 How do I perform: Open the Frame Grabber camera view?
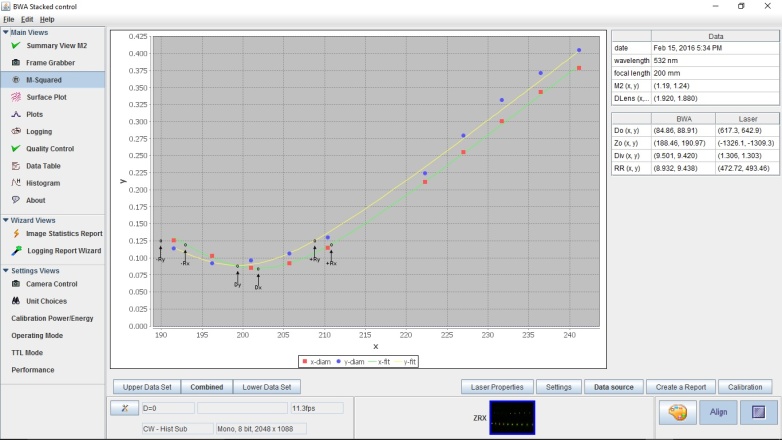(x=48, y=62)
